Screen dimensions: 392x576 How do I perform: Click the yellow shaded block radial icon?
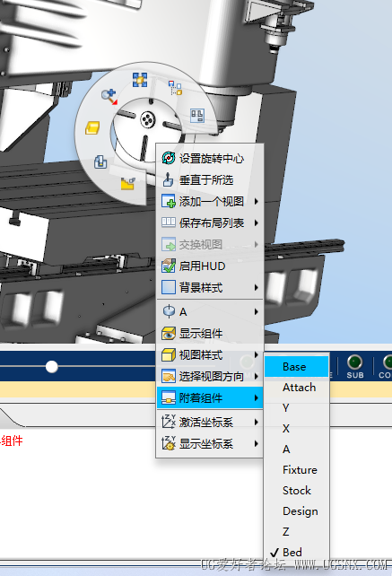pyautogui.click(x=92, y=127)
